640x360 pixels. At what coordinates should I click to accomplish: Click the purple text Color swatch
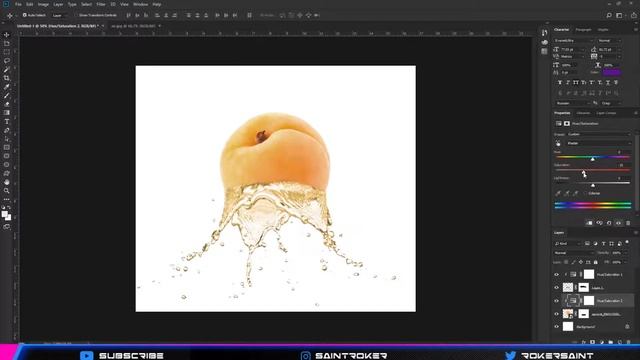coord(612,72)
